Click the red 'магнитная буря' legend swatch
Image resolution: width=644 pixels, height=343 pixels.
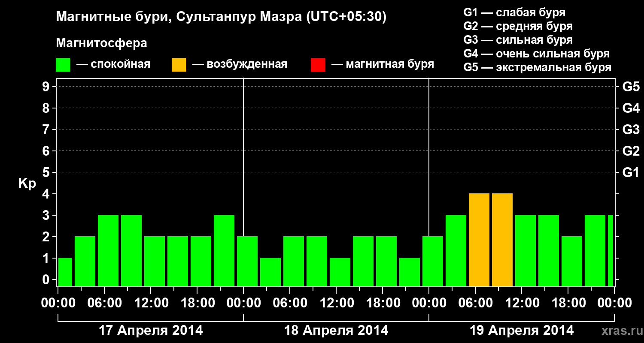318,65
